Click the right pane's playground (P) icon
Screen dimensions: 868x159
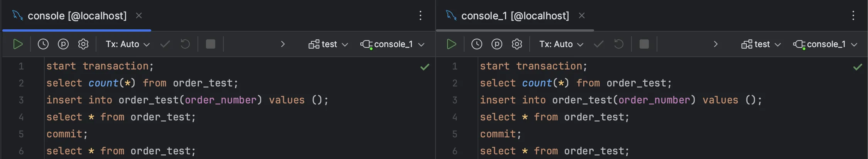point(497,44)
